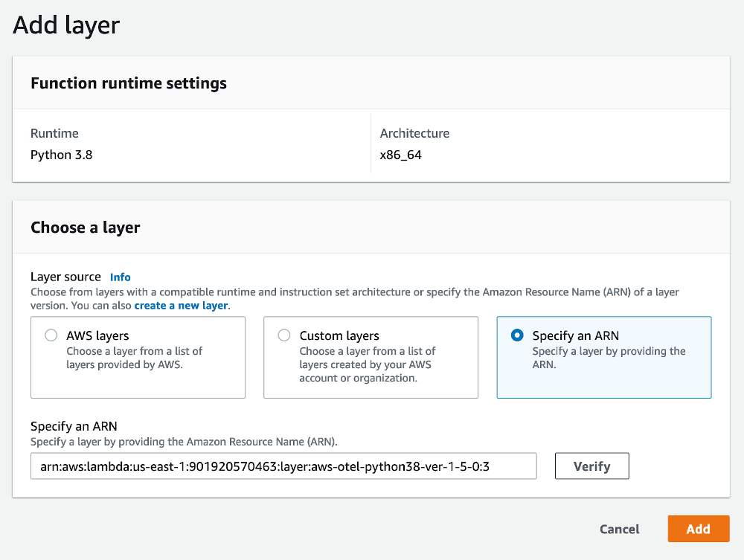Click the "Function runtime settings" header

[x=128, y=83]
